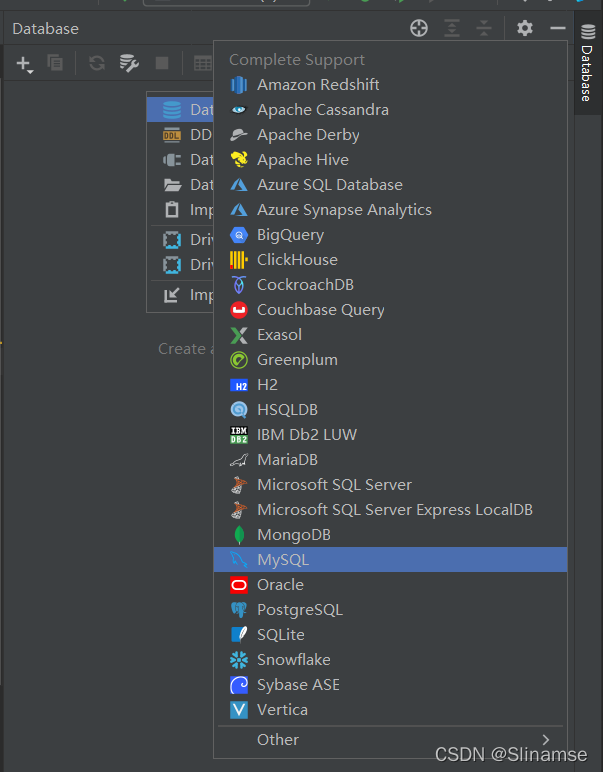This screenshot has width=603, height=772.
Task: Choose Microsoft SQL Server
Action: pos(390,485)
